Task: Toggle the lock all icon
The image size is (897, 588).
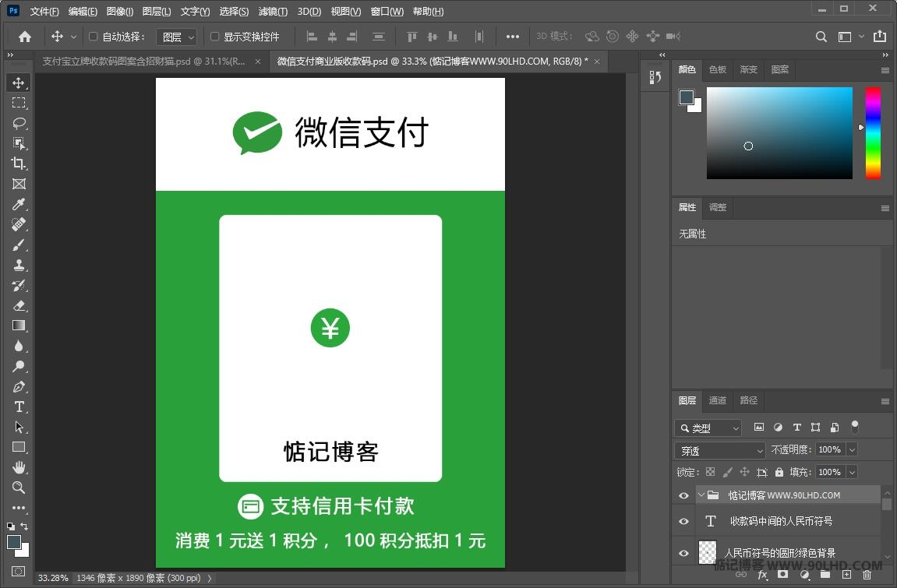Action: pyautogui.click(x=779, y=472)
